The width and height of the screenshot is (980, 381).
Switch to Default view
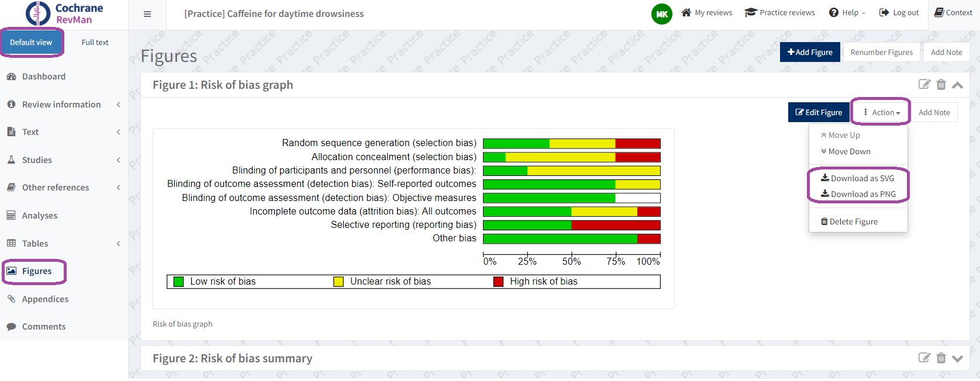point(31,43)
